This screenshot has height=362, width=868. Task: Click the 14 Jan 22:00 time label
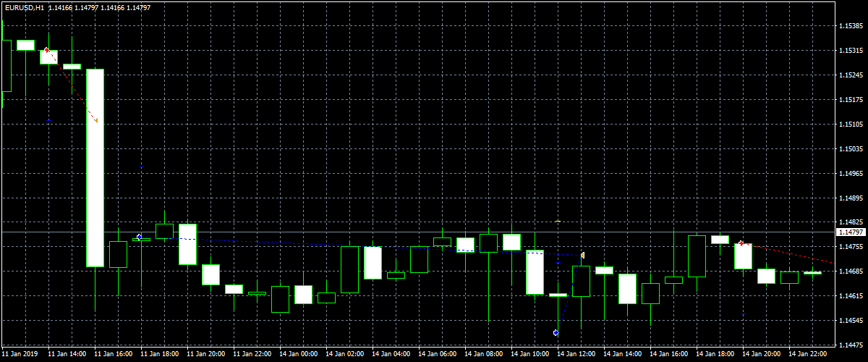pos(808,355)
